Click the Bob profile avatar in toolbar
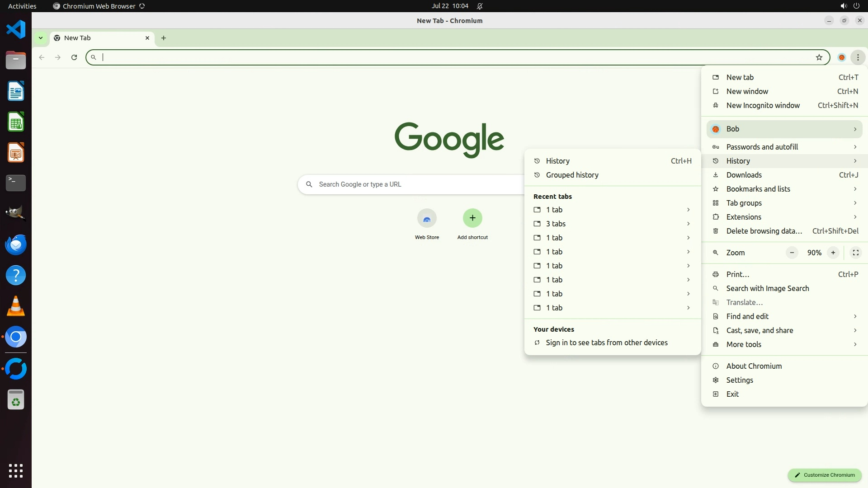 tap(841, 57)
